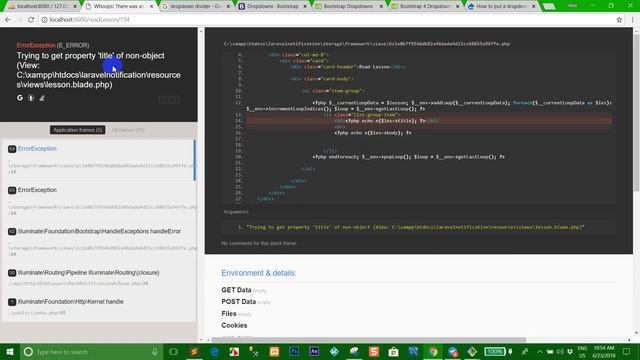640x360 pixels.
Task: Click the error message 'Trying to get property' heading
Action: coord(98,70)
